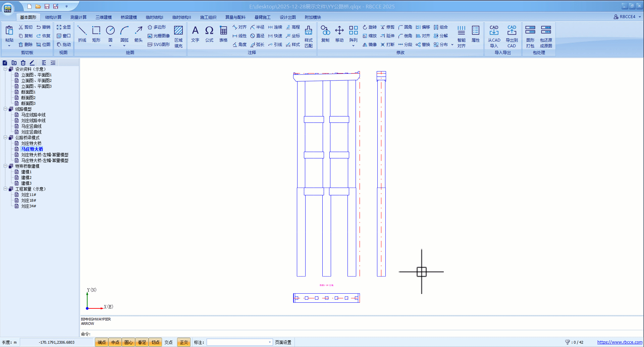Insert a 公式 formula with the omega icon
Viewport: 644px width, 347px height.
pos(209,34)
